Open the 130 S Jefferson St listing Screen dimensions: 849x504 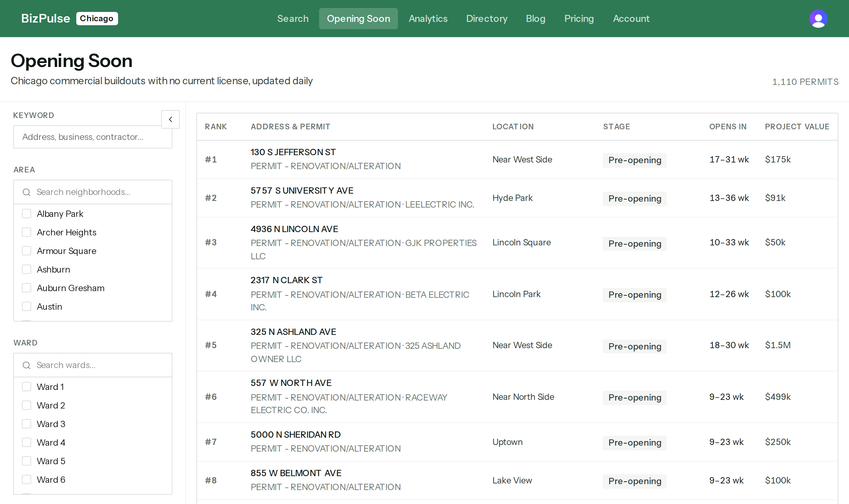tap(293, 152)
